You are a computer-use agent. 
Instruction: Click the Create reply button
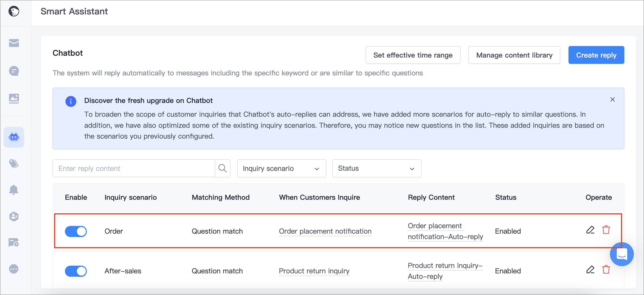coord(596,55)
